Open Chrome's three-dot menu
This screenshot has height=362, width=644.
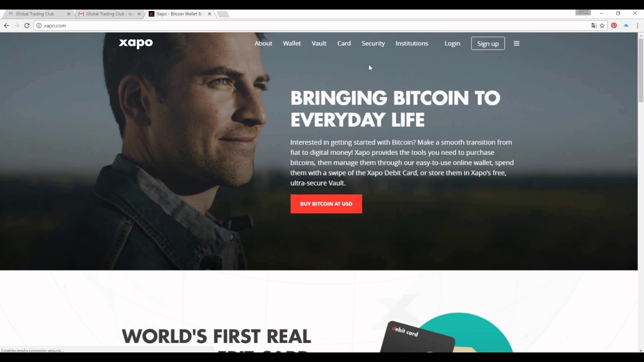coord(637,26)
